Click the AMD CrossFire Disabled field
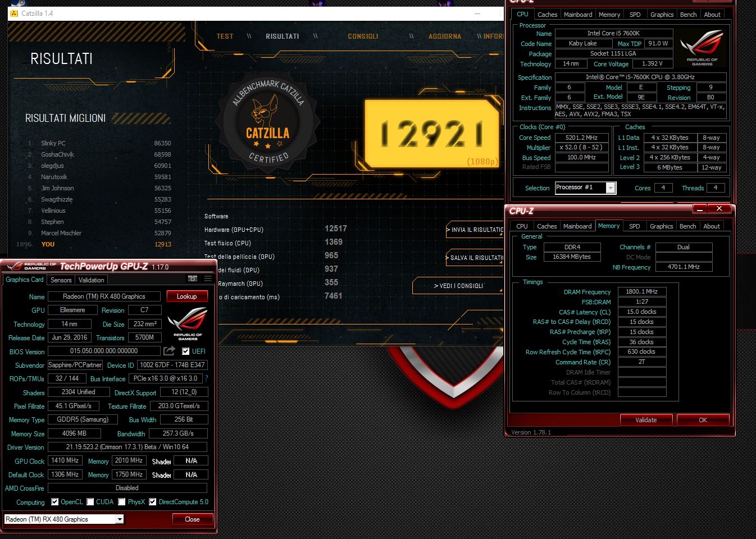The width and height of the screenshot is (756, 539). pyautogui.click(x=127, y=488)
